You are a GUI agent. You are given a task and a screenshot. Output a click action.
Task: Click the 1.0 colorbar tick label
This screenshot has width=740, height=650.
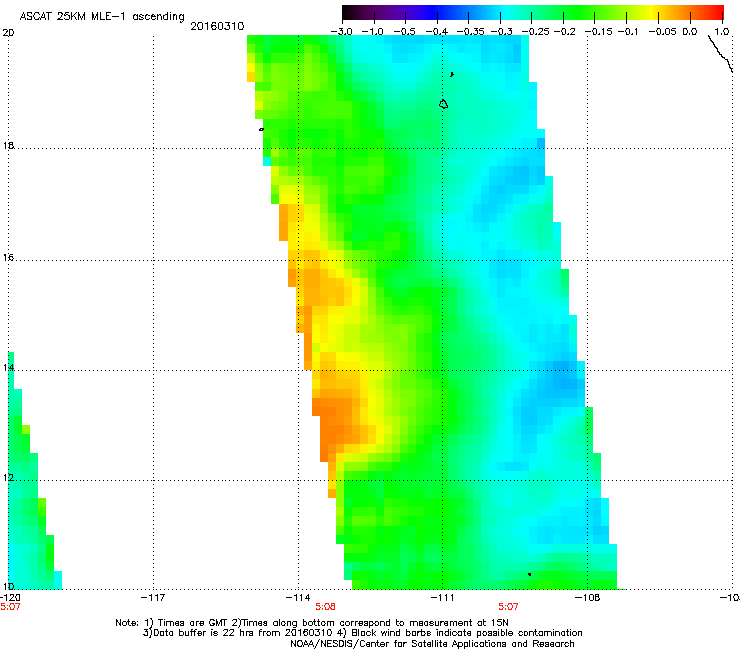point(722,32)
